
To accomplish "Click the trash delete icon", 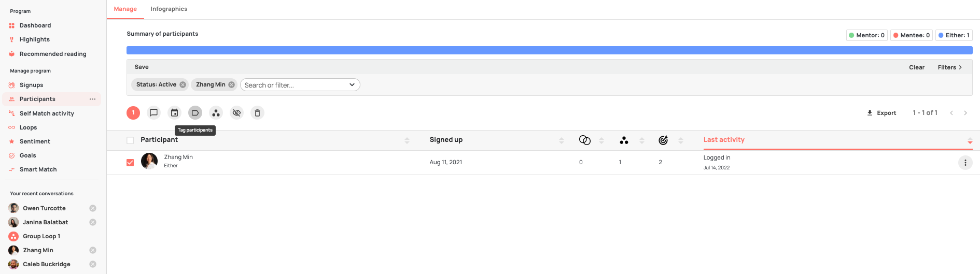I will click(x=258, y=112).
